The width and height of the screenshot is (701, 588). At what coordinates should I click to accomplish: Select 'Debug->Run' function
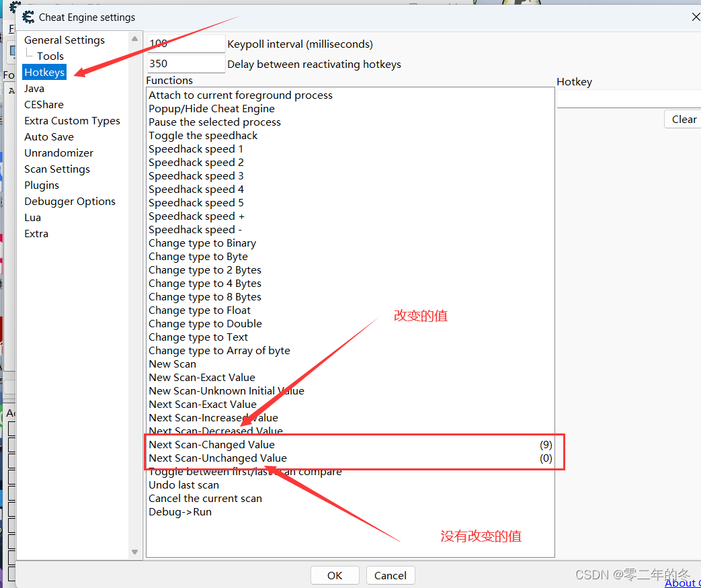pos(350,511)
